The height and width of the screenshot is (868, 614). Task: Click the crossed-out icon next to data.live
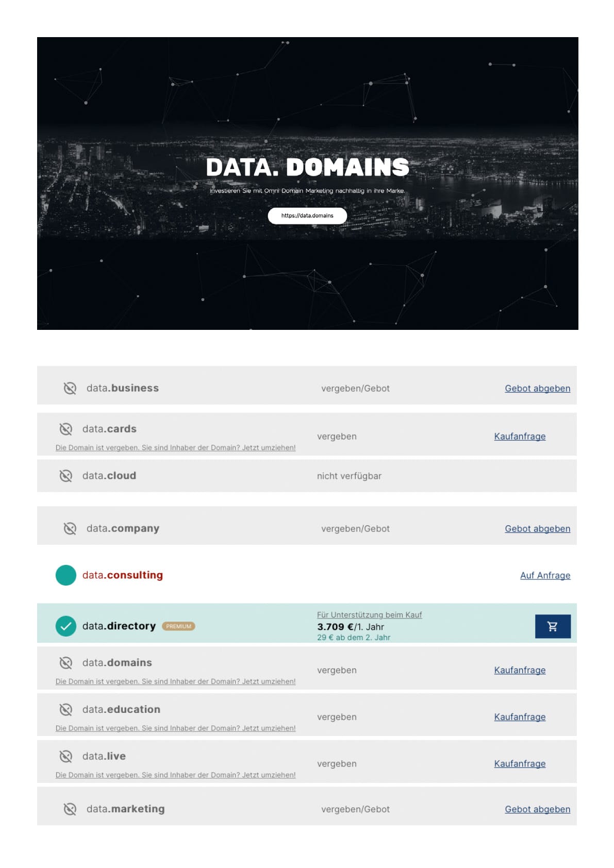(65, 756)
